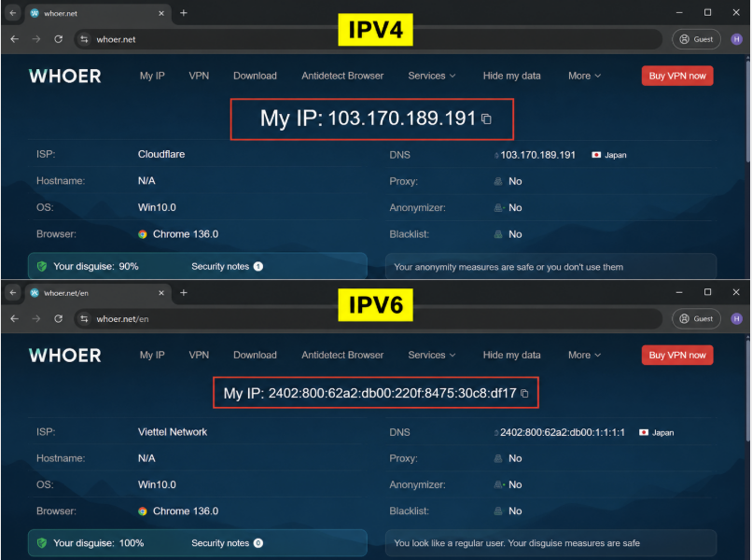Select ISP value Viettel Network
The height and width of the screenshot is (560, 752).
(x=173, y=432)
